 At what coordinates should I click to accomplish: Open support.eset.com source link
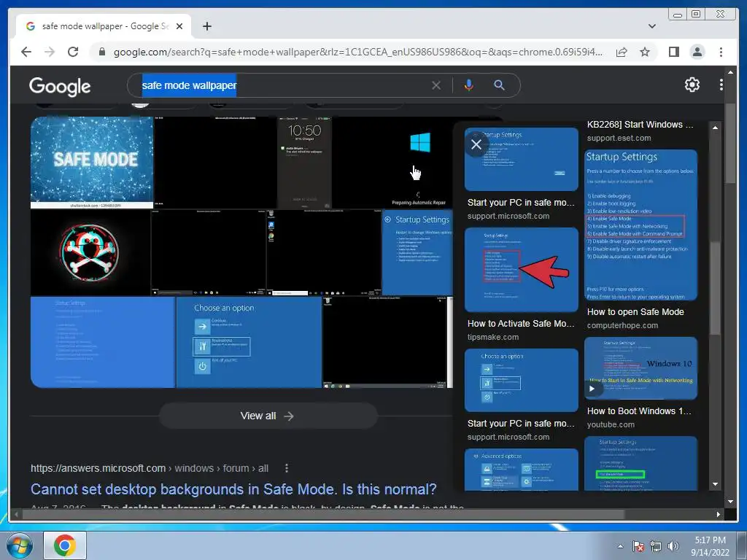tap(619, 138)
